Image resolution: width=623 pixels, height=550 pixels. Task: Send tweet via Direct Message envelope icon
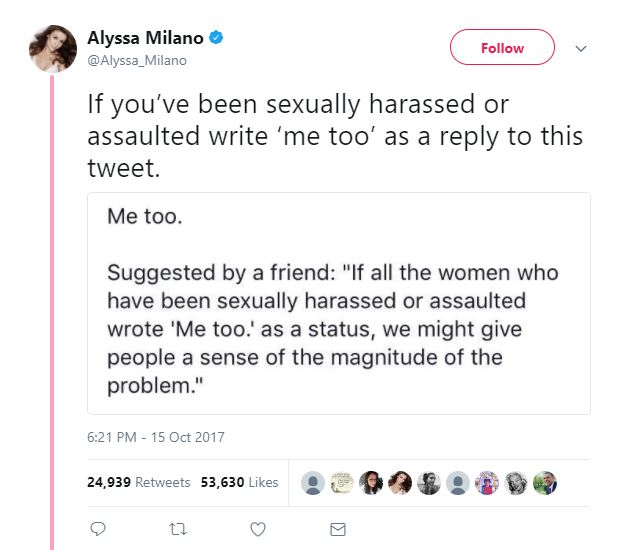[x=338, y=527]
